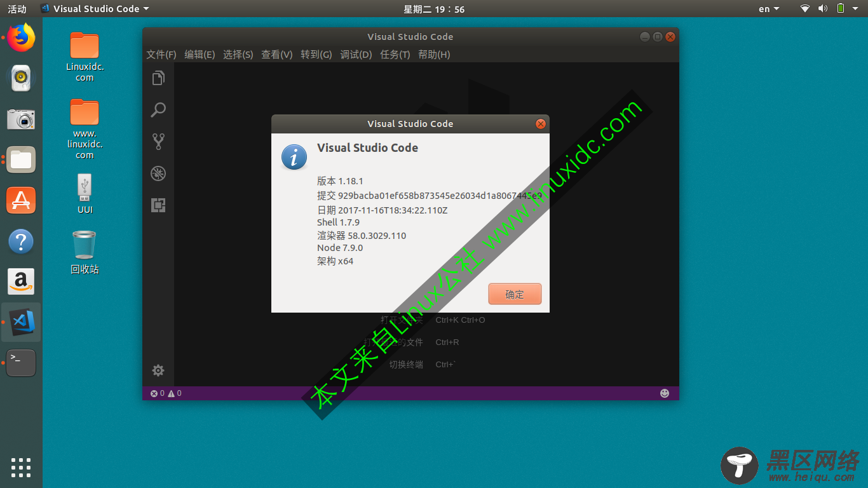Click the Node 7.9.0 line
The width and height of the screenshot is (868, 488).
click(340, 248)
